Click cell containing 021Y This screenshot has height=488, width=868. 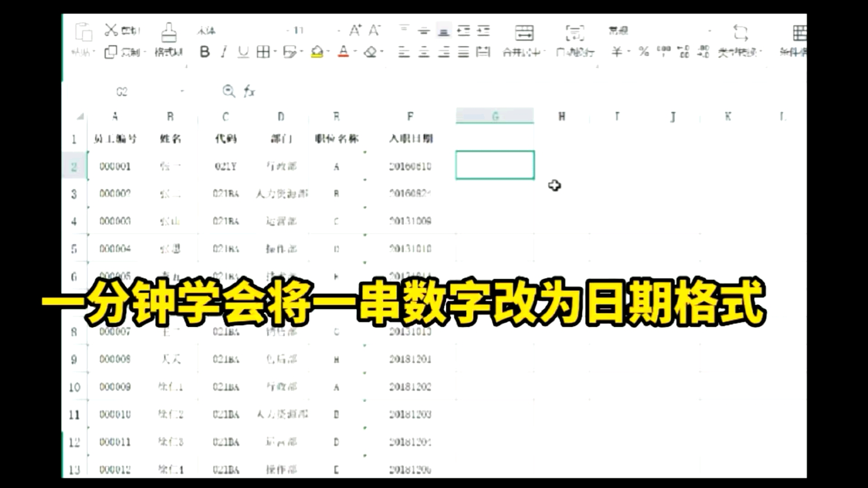coord(226,166)
